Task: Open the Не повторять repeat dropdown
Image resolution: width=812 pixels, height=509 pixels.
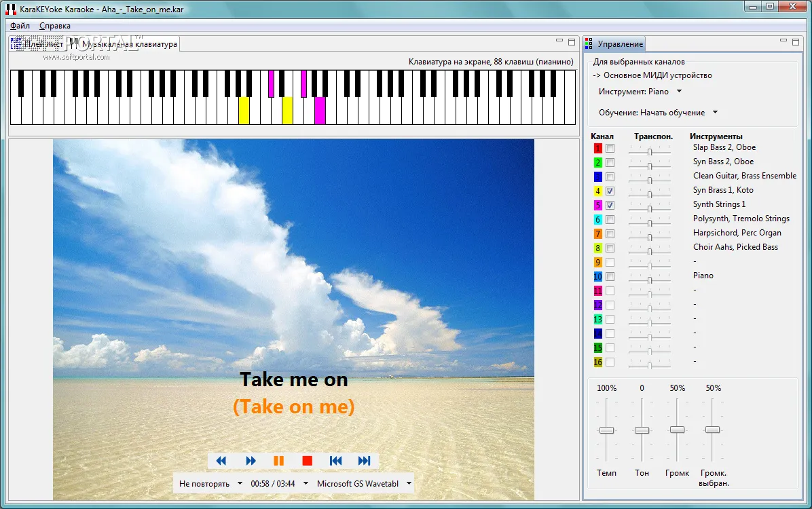Action: [x=210, y=484]
